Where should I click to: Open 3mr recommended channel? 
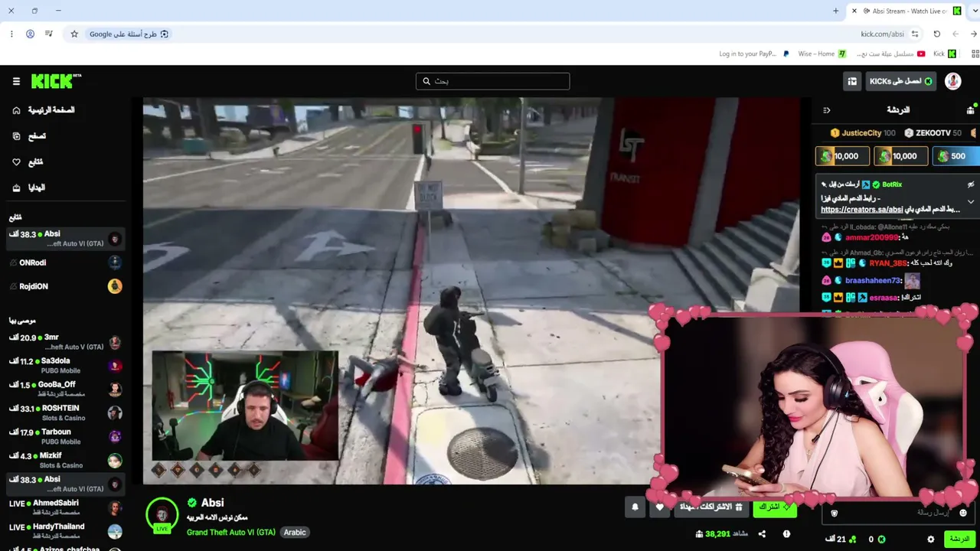[x=64, y=342]
